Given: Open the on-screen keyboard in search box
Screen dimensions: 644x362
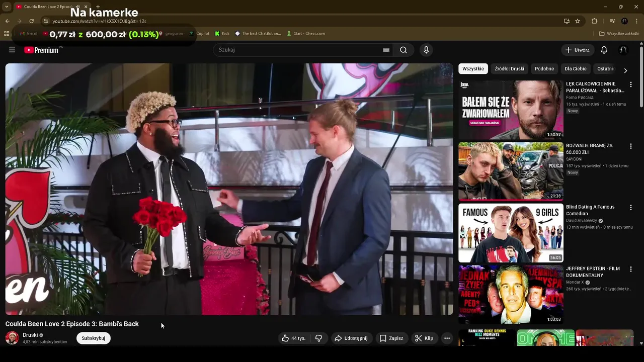Looking at the screenshot, I should click(x=386, y=50).
